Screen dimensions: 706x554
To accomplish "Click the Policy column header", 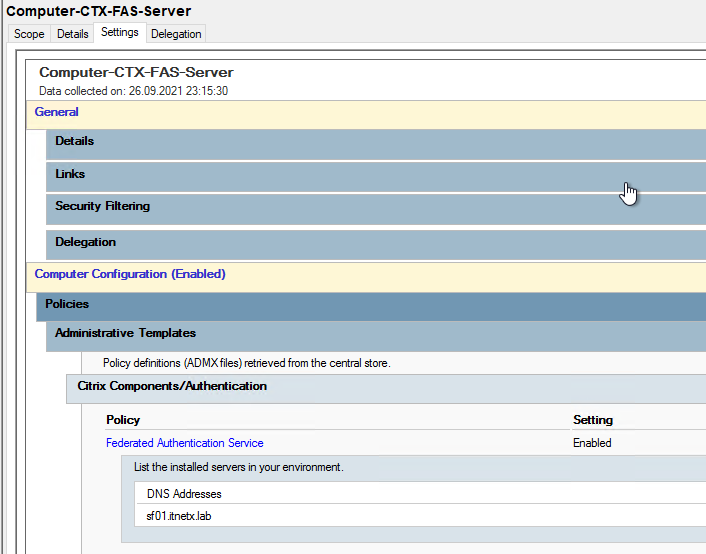I will pyautogui.click(x=123, y=420).
